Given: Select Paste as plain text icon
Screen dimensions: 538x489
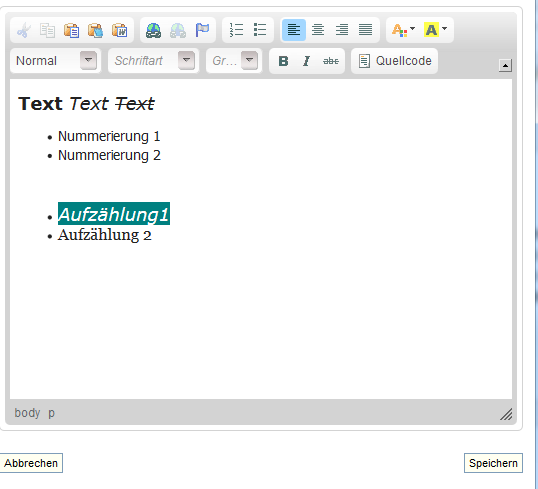Looking at the screenshot, I should tap(95, 30).
